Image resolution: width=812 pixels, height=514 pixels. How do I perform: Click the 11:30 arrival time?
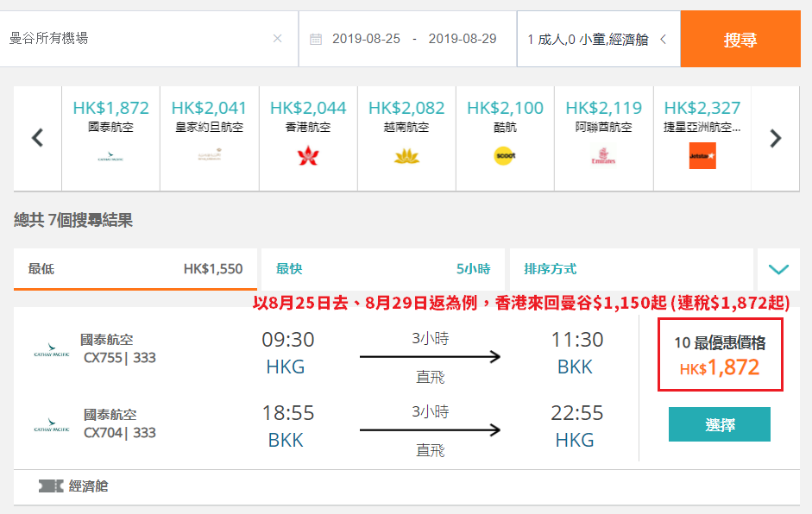point(577,340)
